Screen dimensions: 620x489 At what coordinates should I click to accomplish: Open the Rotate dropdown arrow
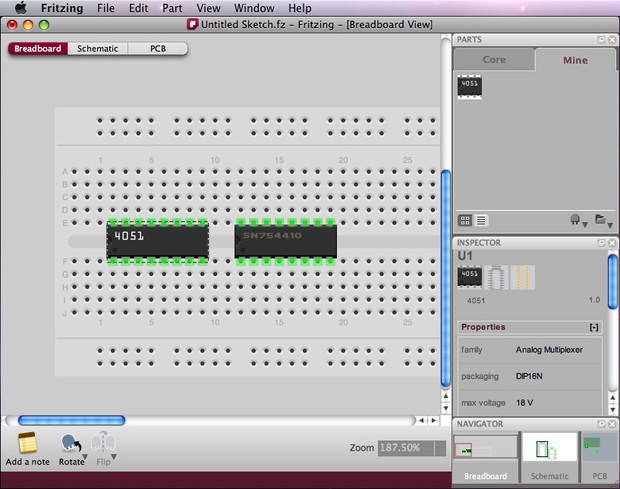pos(85,457)
